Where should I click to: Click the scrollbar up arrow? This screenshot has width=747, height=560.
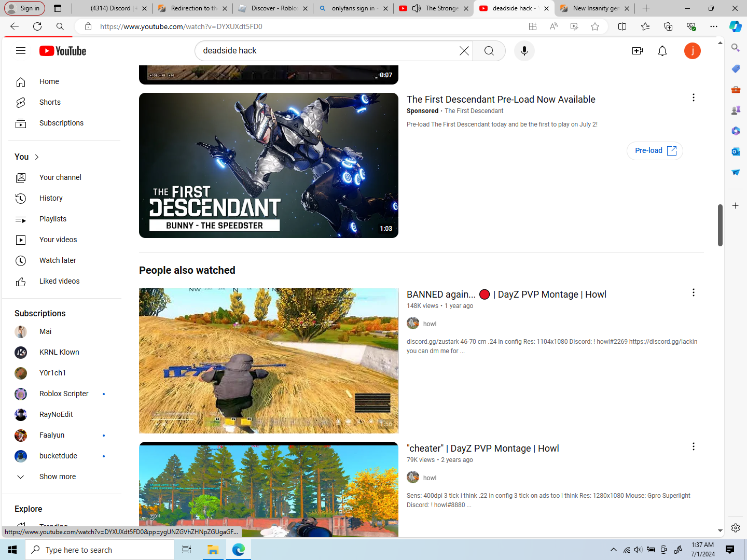click(720, 43)
